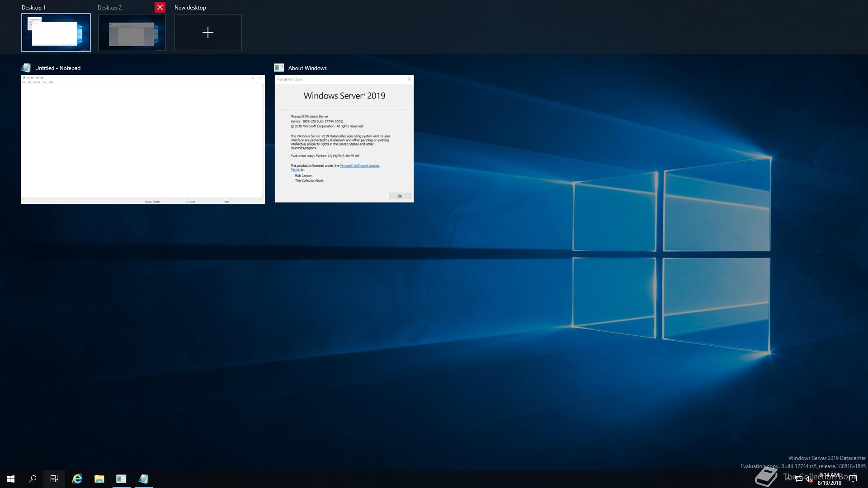Click About Windows title icon
This screenshot has width=868, height=488.
tap(279, 68)
